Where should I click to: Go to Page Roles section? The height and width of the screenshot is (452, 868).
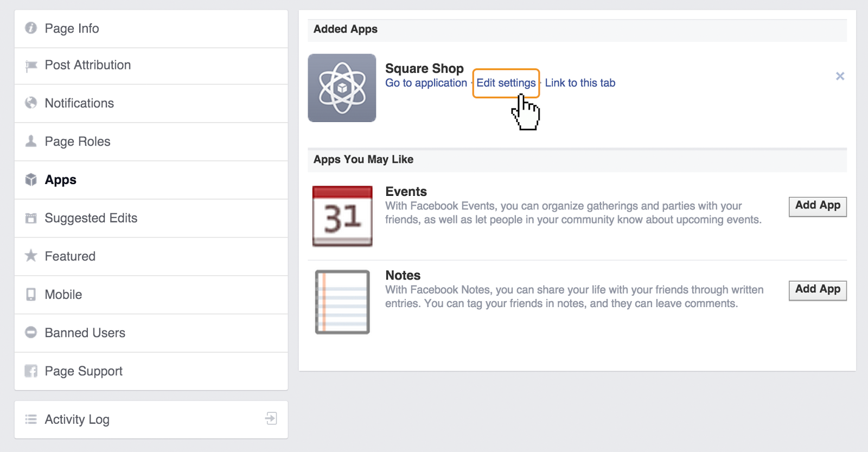151,142
